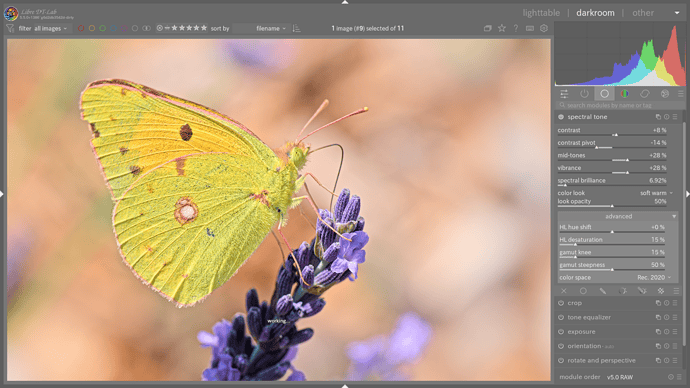The image size is (690, 388).
Task: Open blending options hamburger menu
Action: click(x=676, y=291)
